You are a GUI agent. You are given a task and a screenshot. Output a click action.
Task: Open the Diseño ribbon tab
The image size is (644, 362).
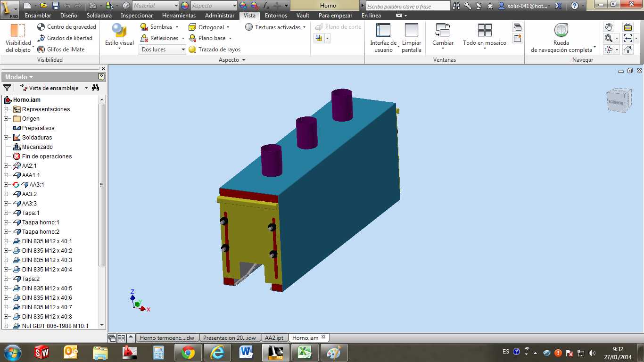pyautogui.click(x=69, y=16)
